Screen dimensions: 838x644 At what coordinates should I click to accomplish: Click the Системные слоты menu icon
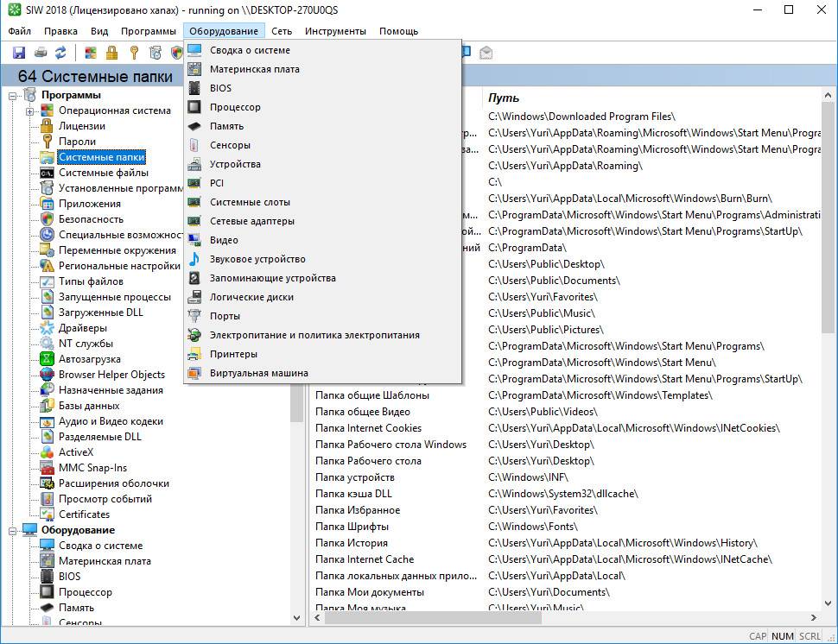(x=194, y=202)
